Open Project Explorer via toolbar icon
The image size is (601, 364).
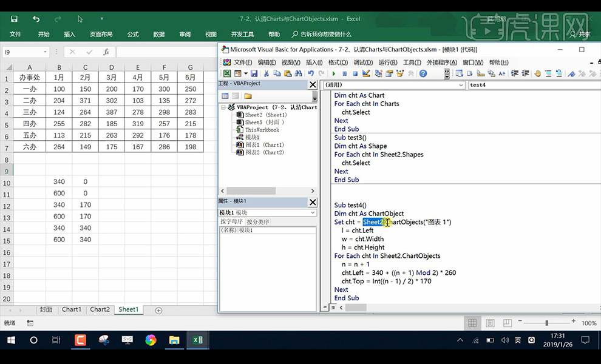coord(379,73)
